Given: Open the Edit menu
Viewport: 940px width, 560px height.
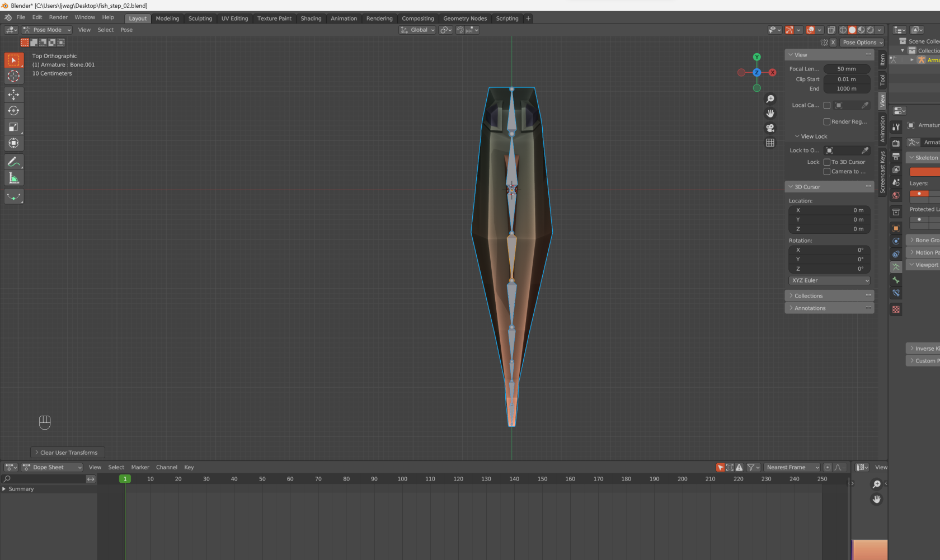Looking at the screenshot, I should tap(37, 17).
